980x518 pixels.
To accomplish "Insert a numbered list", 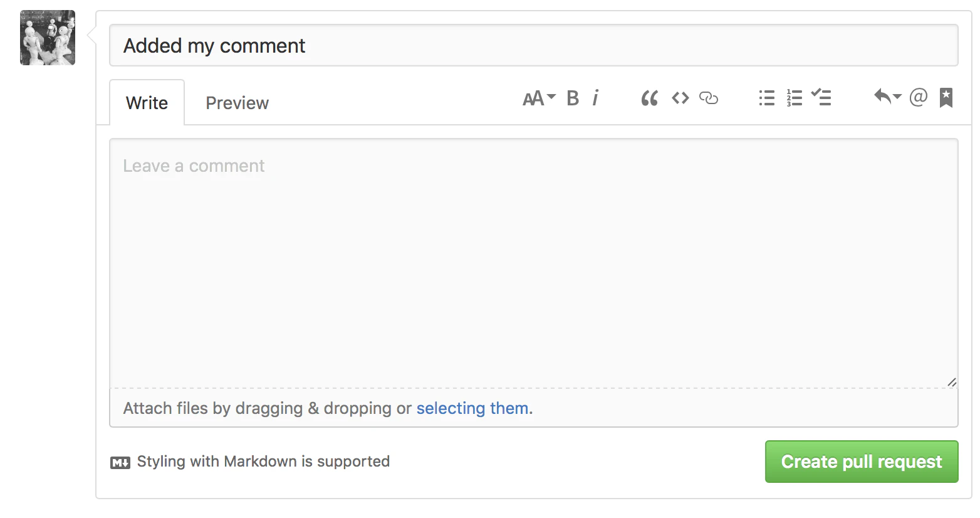I will pyautogui.click(x=795, y=98).
